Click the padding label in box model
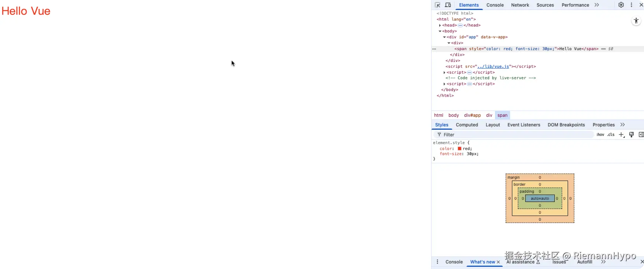This screenshot has height=269, width=644. [527, 191]
